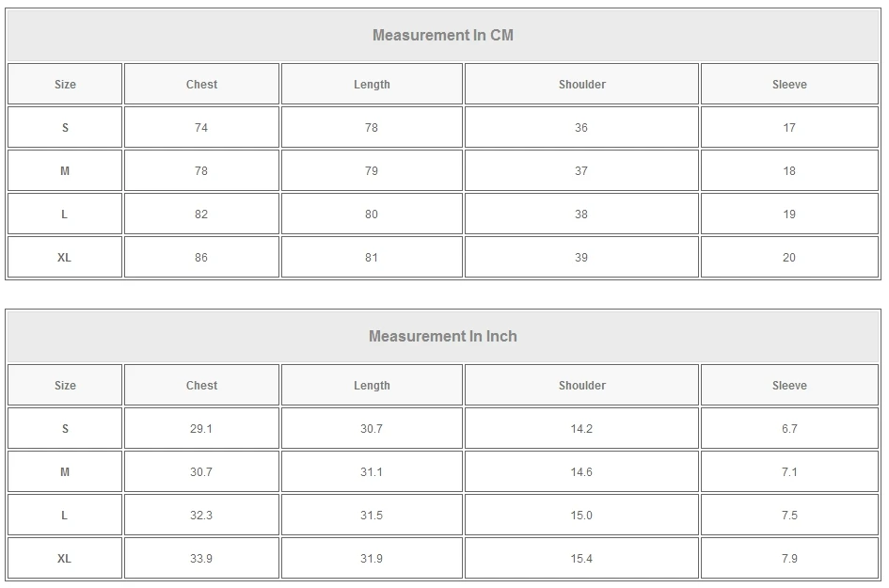Click the S row label in the Inch table
This screenshot has height=588, width=889.
click(65, 429)
